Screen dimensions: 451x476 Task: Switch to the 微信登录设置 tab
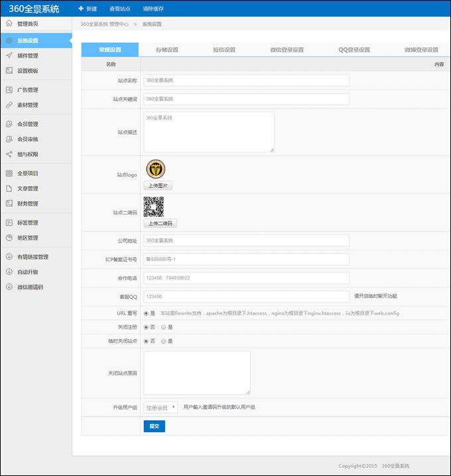(x=287, y=50)
